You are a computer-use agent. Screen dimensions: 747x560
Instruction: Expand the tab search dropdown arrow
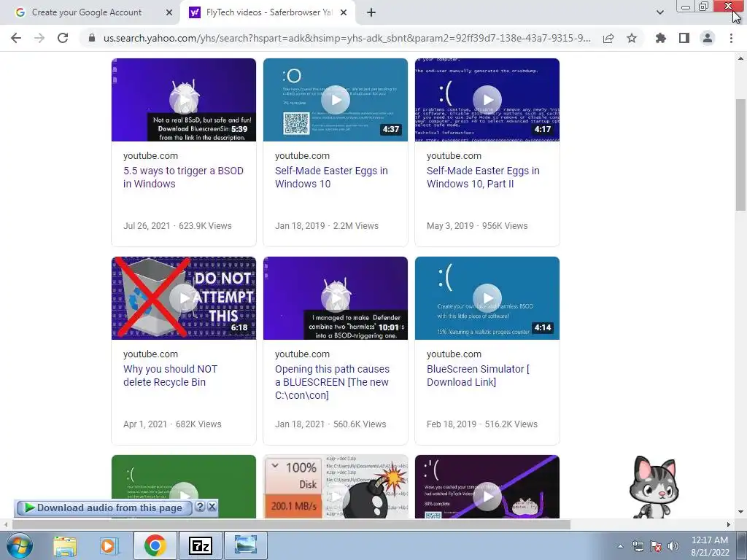pos(659,13)
